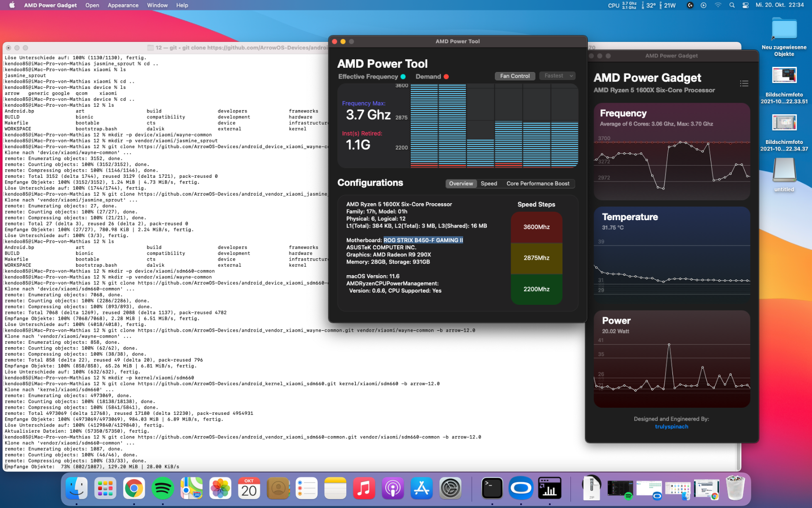
Task: Open the ZIP archive in the Dock
Action: pyautogui.click(x=591, y=489)
